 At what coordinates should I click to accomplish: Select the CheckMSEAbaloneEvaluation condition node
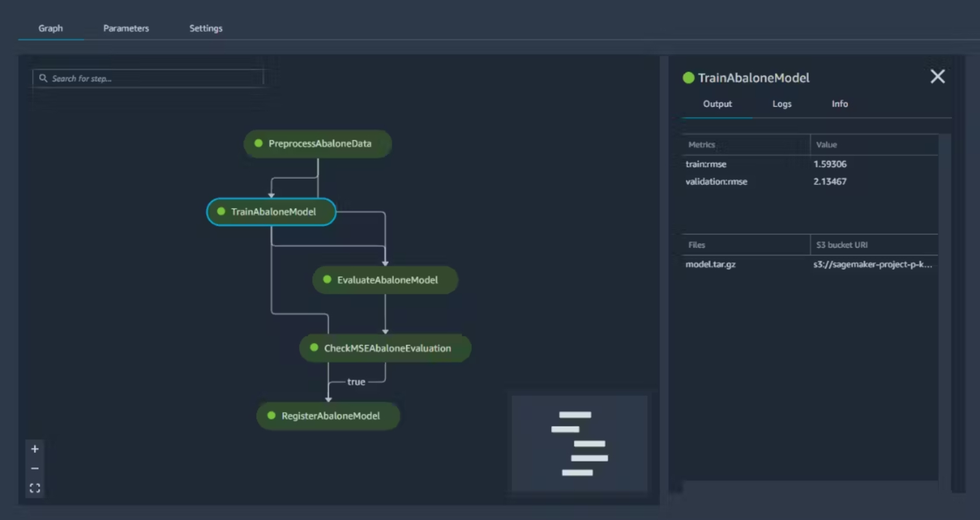pos(385,348)
